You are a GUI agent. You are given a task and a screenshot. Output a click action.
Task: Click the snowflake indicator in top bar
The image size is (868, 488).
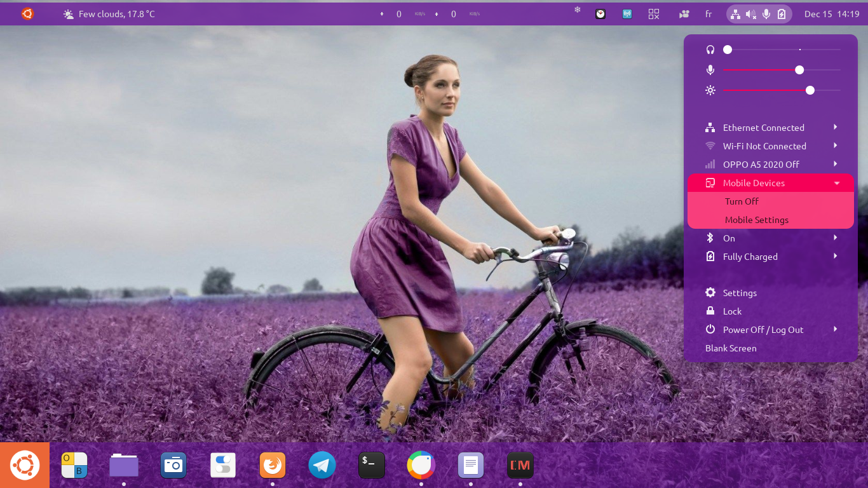pyautogui.click(x=578, y=10)
